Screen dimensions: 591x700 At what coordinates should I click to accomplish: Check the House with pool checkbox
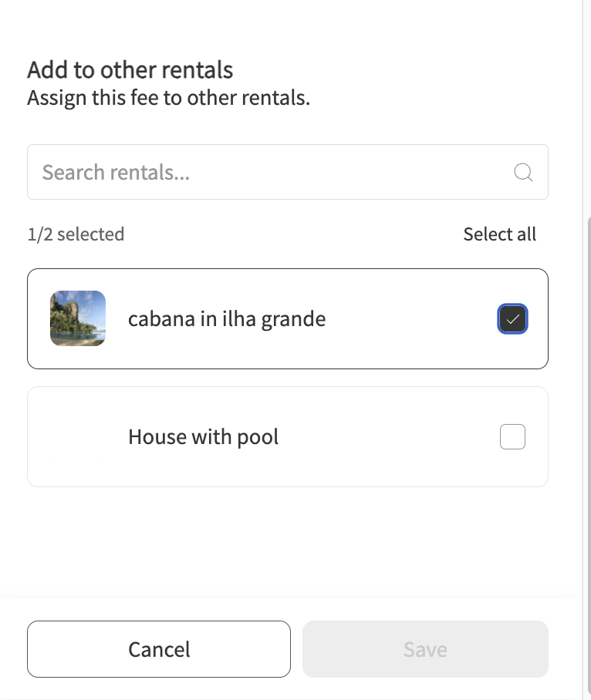click(x=512, y=436)
